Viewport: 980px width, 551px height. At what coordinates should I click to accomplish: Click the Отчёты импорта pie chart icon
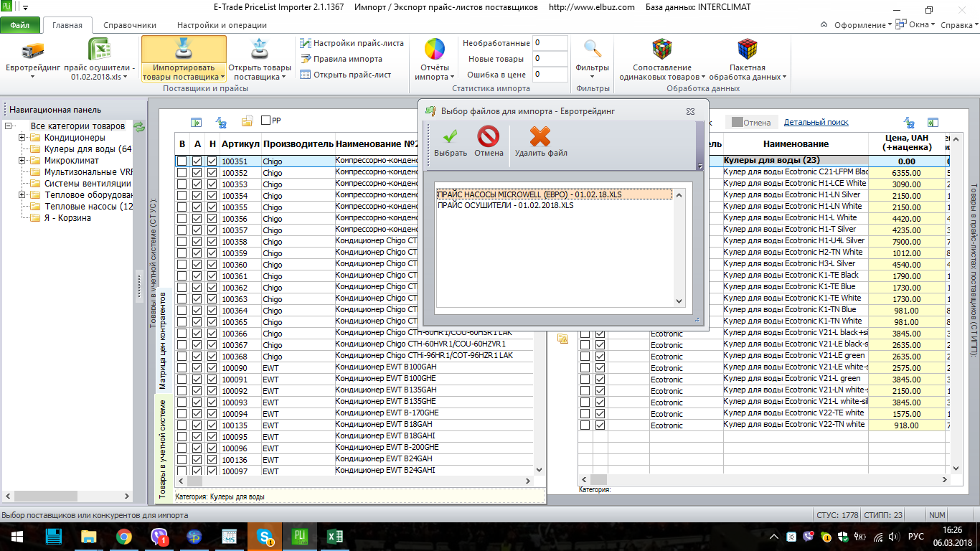pyautogui.click(x=435, y=50)
